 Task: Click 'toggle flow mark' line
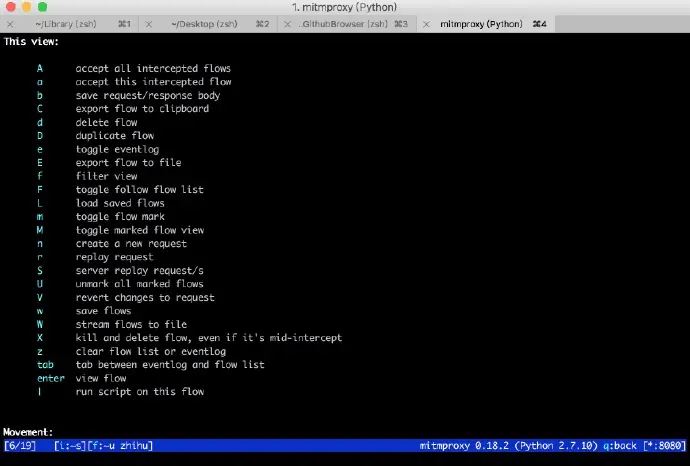(x=120, y=216)
